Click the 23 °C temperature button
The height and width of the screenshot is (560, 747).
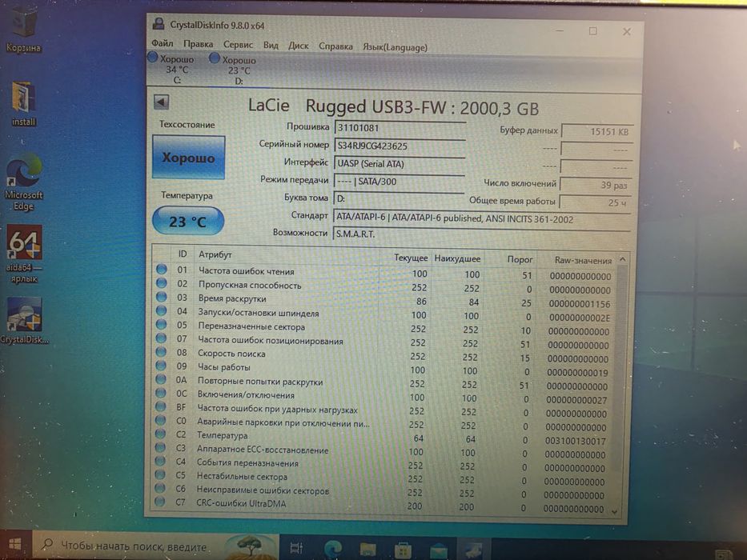pyautogui.click(x=187, y=221)
